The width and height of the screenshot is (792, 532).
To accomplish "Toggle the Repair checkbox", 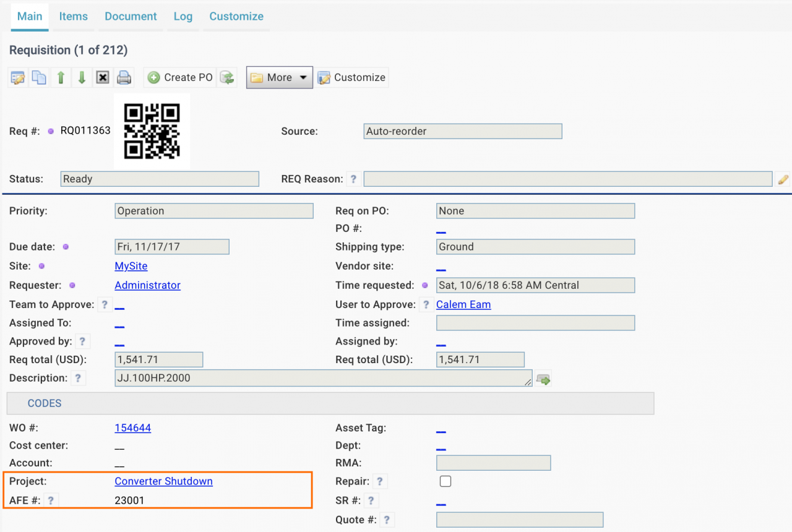I will pos(445,481).
